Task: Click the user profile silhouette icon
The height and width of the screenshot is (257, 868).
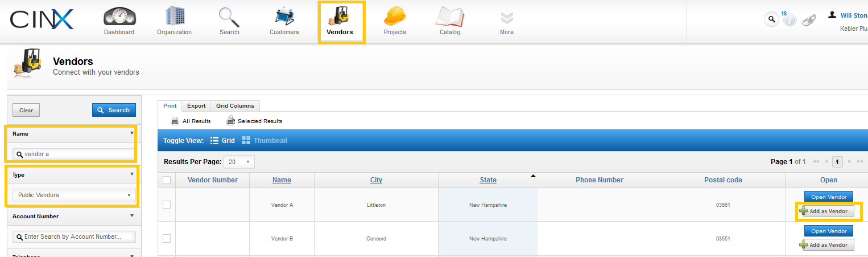Action: pos(832,15)
